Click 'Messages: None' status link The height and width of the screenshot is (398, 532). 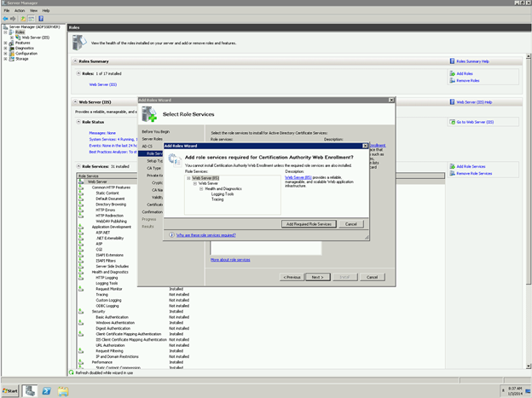[102, 133]
